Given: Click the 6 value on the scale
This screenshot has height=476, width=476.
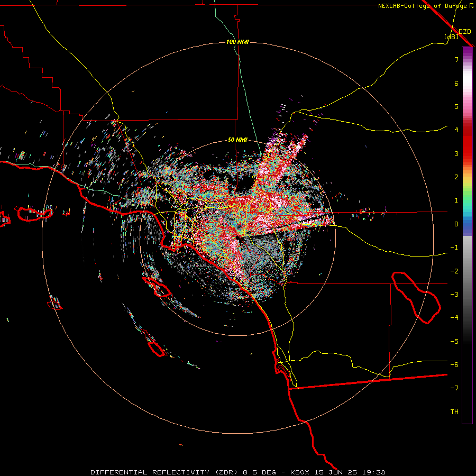Looking at the screenshot, I should (x=456, y=83).
